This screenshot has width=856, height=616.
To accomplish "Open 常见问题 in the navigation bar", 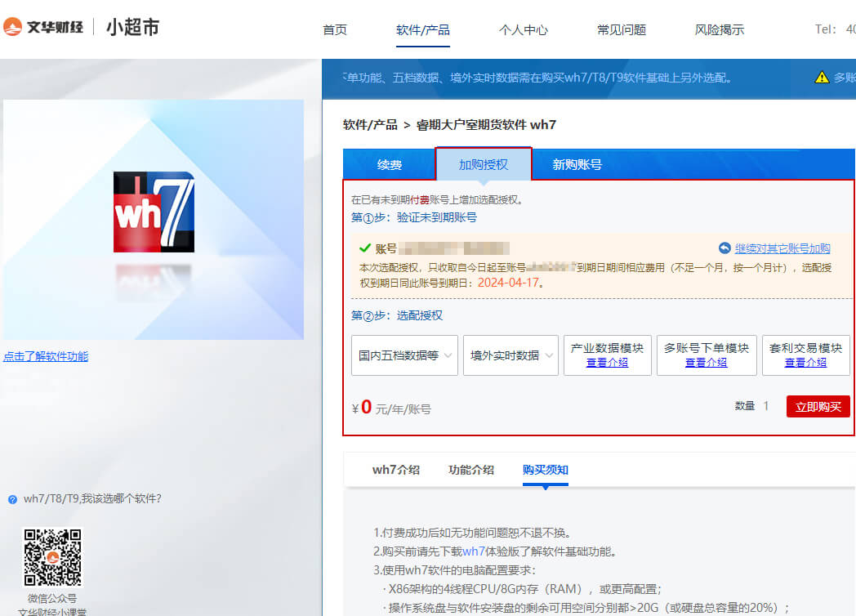I will click(x=622, y=29).
